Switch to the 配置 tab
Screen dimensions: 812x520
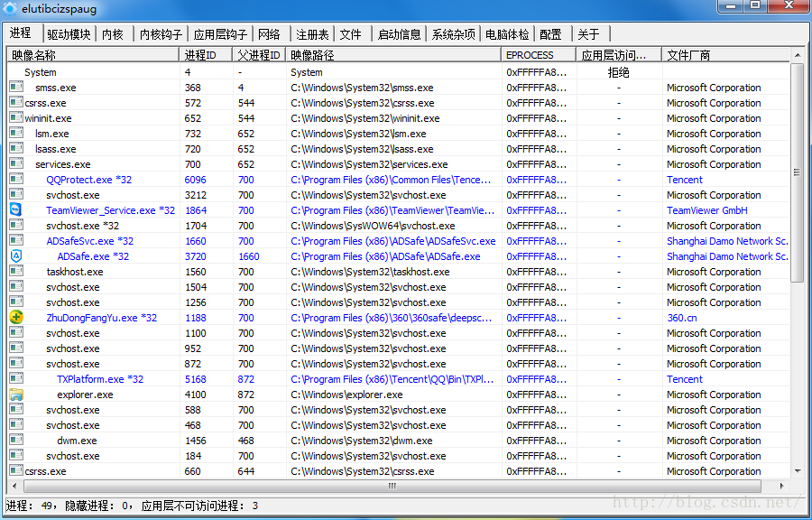point(550,34)
